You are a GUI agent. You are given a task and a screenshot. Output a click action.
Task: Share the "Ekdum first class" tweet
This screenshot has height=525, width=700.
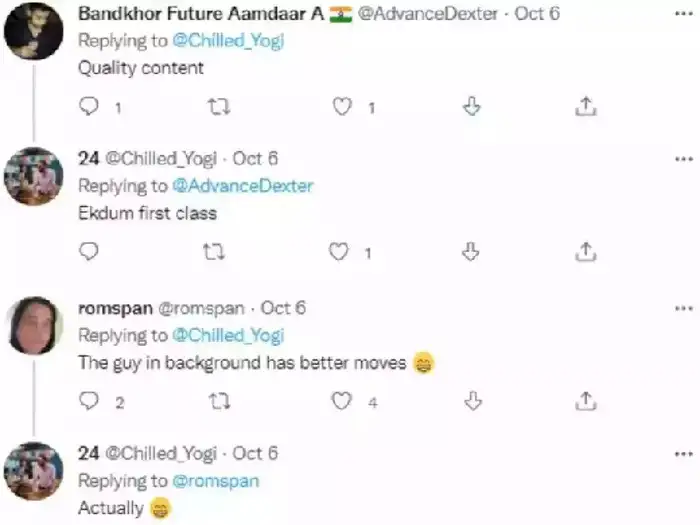tap(587, 252)
